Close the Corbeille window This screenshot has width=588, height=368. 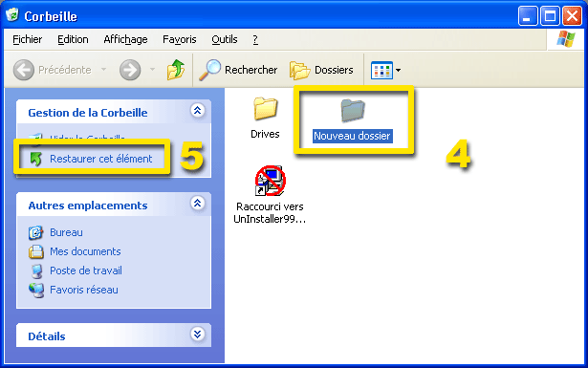[573, 16]
